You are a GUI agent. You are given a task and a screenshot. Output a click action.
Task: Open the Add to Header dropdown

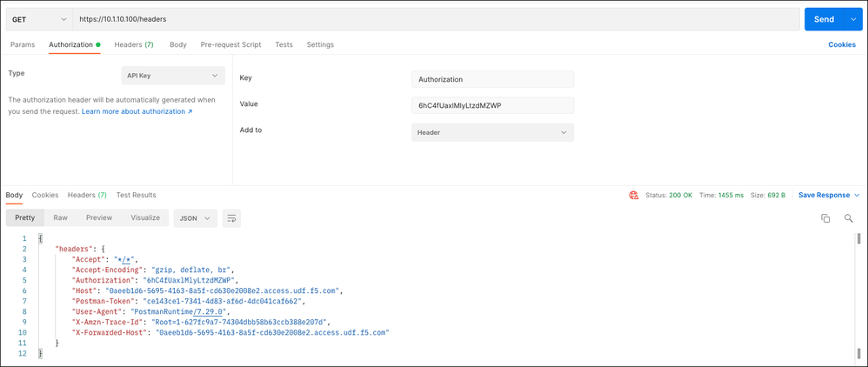pyautogui.click(x=492, y=132)
